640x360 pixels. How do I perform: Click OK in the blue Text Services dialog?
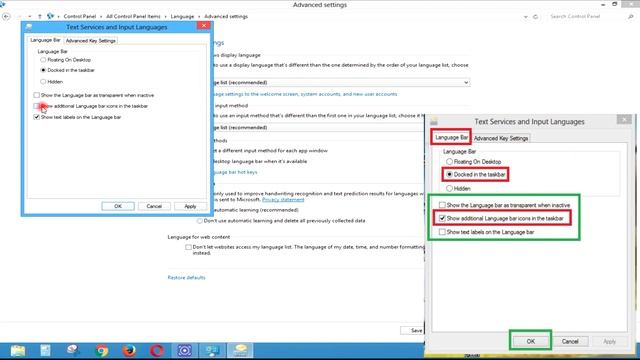tap(118, 206)
